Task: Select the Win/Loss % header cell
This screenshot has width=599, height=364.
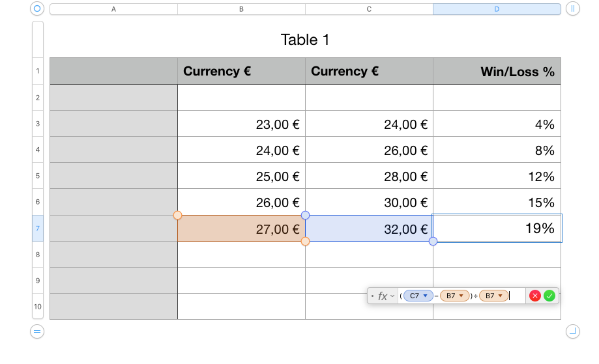Action: click(497, 71)
